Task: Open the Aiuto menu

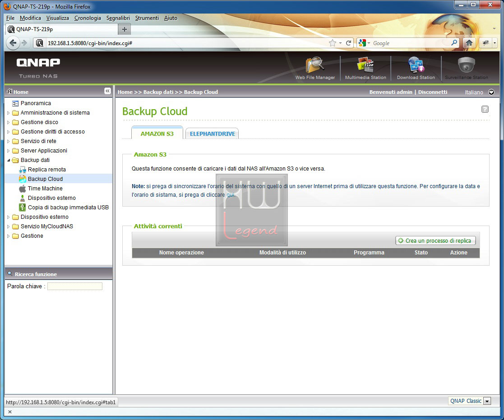Action: point(171,18)
